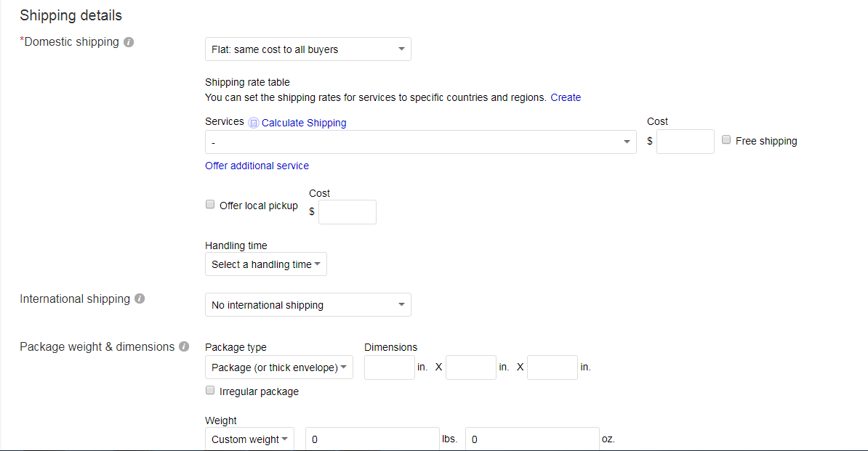
Task: Click the Package weight & dimensions info icon
Action: (184, 346)
